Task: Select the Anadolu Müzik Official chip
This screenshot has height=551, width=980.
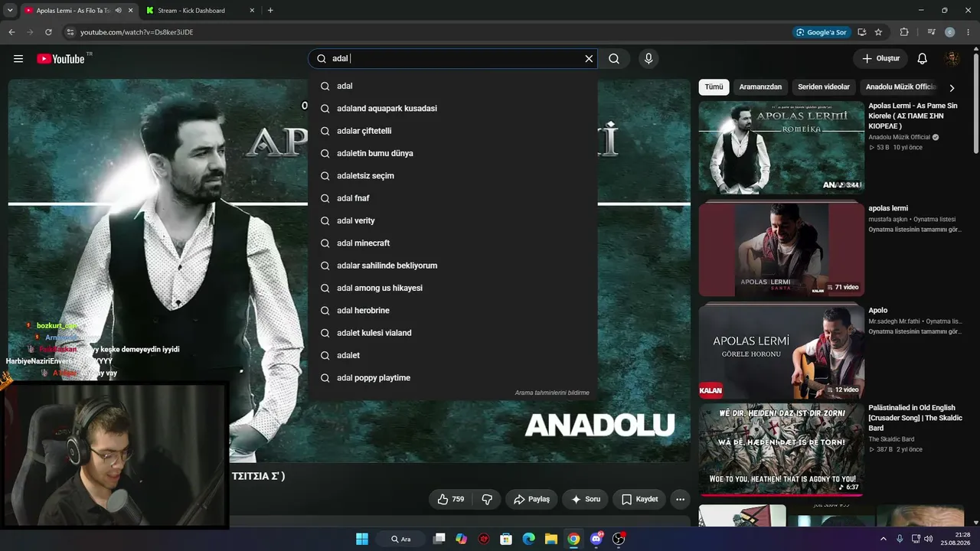Action: [x=901, y=87]
